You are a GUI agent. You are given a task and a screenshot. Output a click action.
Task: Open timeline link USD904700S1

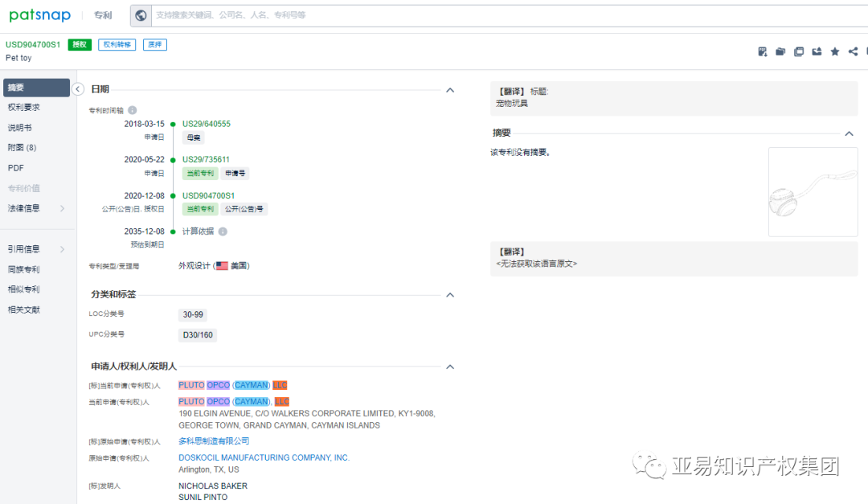[x=209, y=196]
